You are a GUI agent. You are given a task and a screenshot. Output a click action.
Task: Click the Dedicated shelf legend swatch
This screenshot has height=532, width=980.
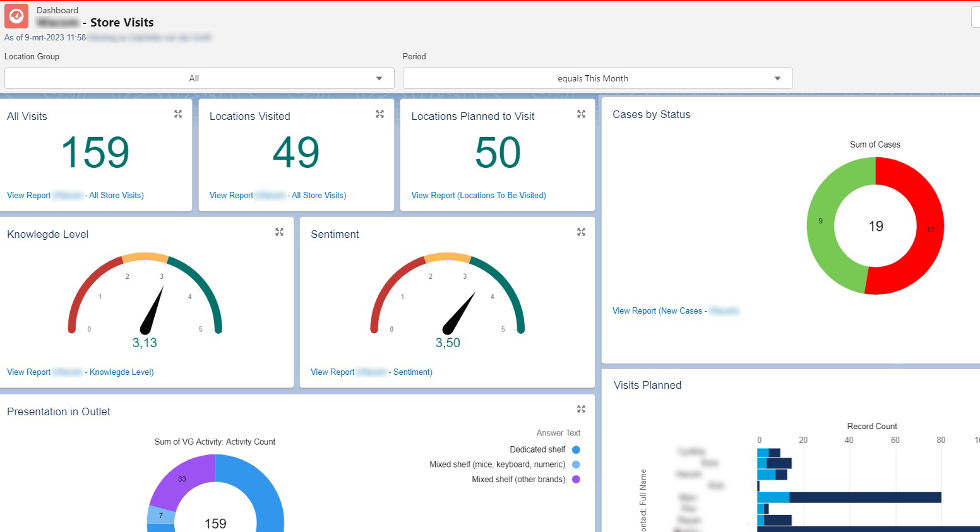click(576, 450)
